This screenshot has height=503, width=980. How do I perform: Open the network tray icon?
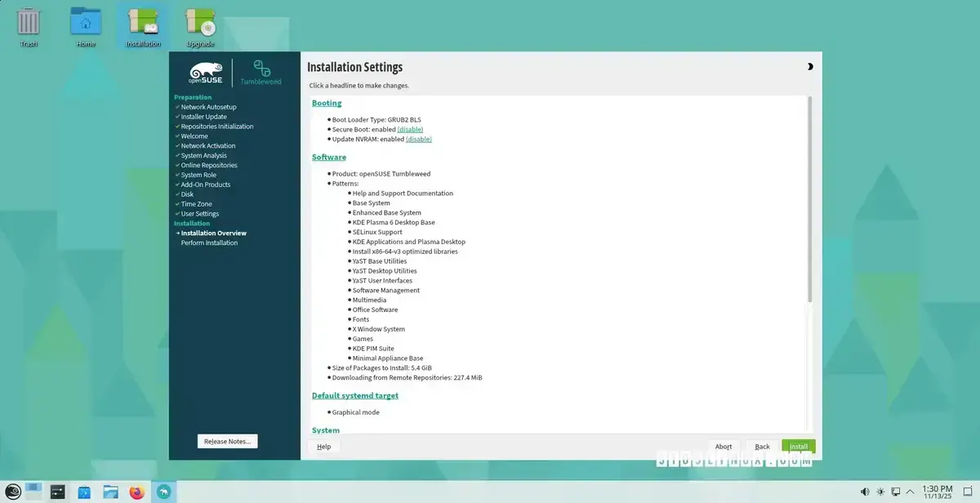[896, 492]
